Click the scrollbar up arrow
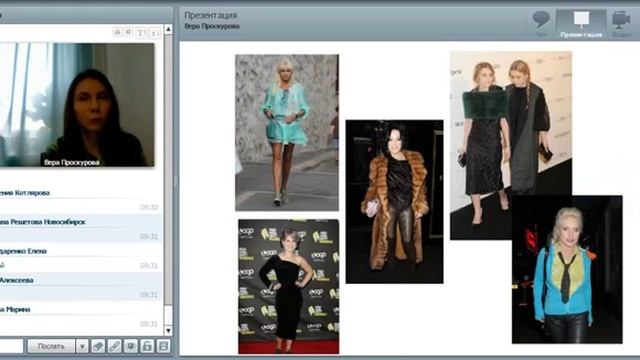 point(168,29)
